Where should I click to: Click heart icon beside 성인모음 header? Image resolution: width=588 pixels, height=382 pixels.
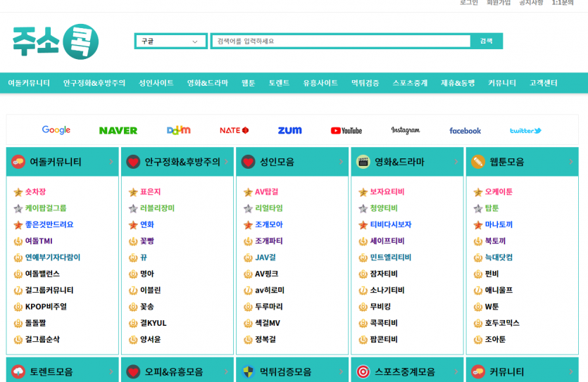pos(249,162)
